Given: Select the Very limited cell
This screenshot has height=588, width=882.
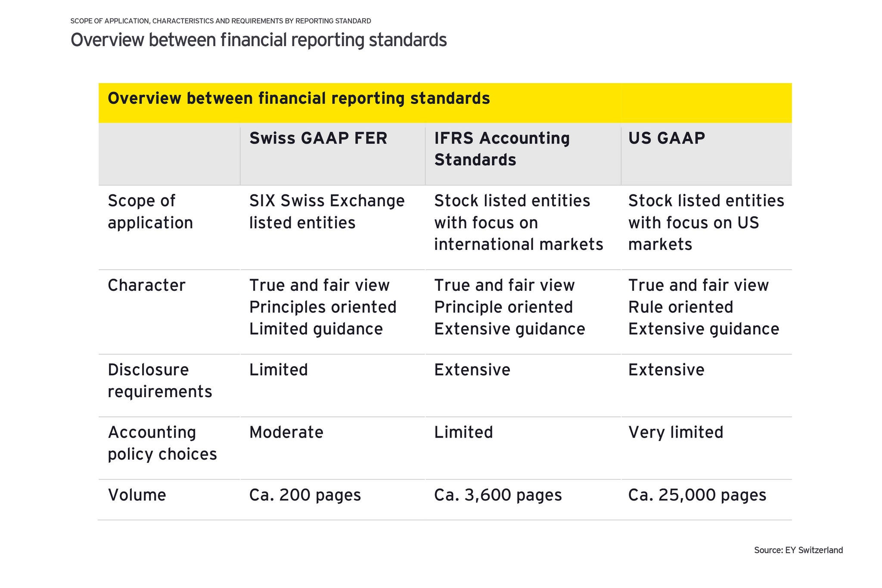Looking at the screenshot, I should [x=675, y=432].
